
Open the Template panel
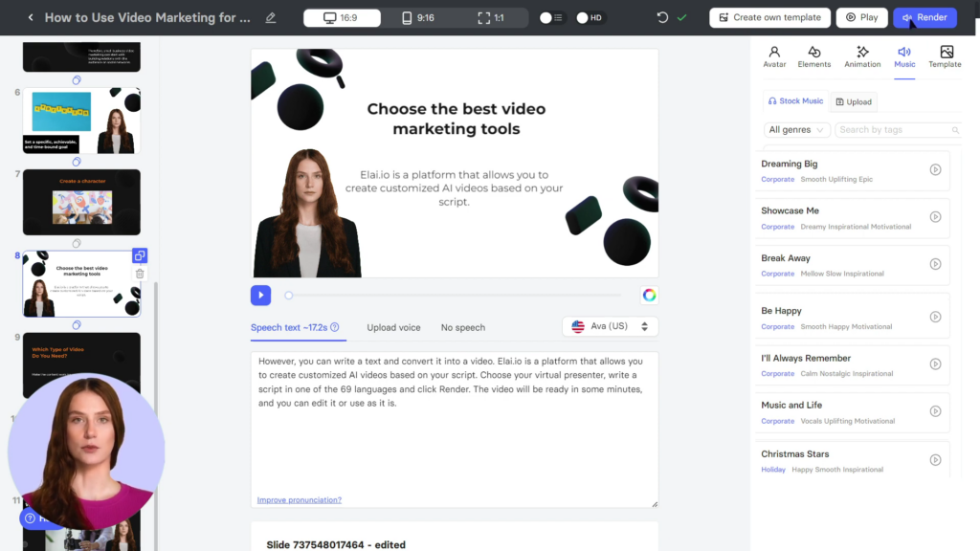[945, 57]
